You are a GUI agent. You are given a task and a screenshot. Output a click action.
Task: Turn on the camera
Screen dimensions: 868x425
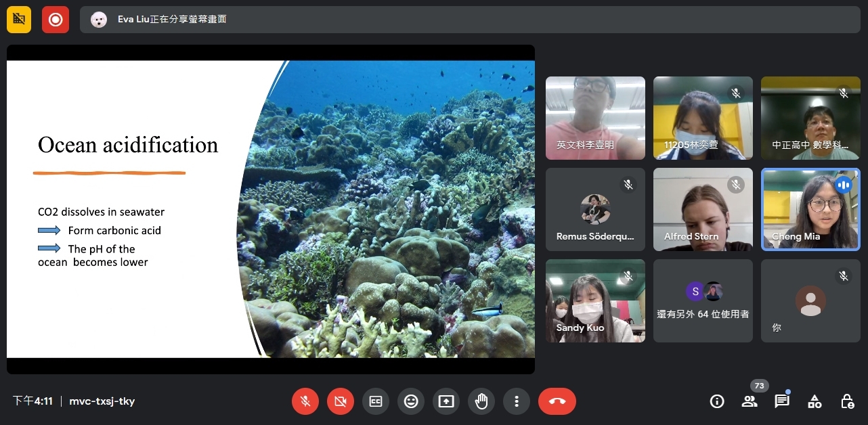coord(341,401)
